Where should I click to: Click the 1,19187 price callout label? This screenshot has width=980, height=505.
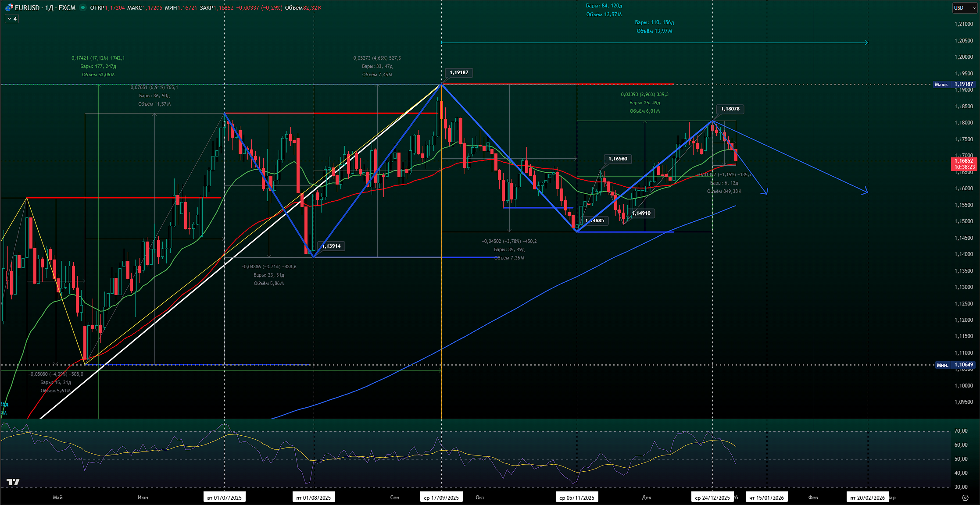point(459,72)
